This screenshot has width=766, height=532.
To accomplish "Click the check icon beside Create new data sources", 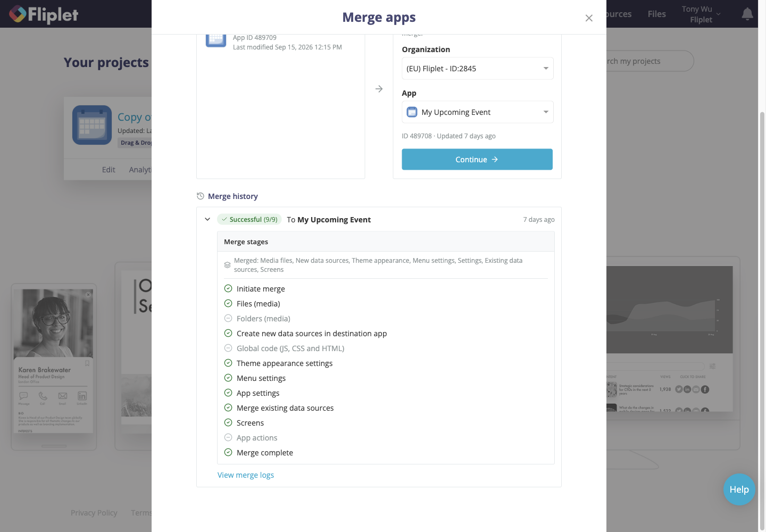I will point(228,333).
